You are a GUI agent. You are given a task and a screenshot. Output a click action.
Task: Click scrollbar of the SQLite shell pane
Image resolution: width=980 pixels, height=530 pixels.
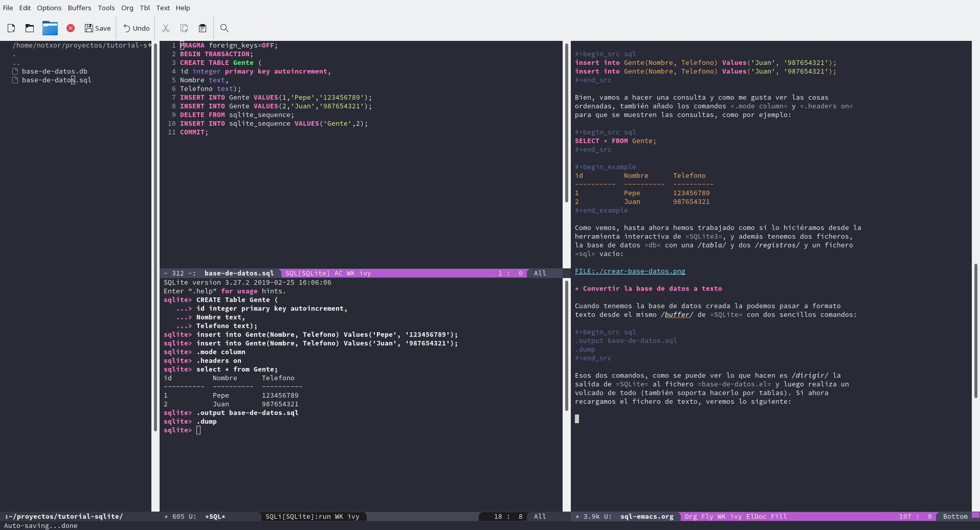(x=566, y=345)
